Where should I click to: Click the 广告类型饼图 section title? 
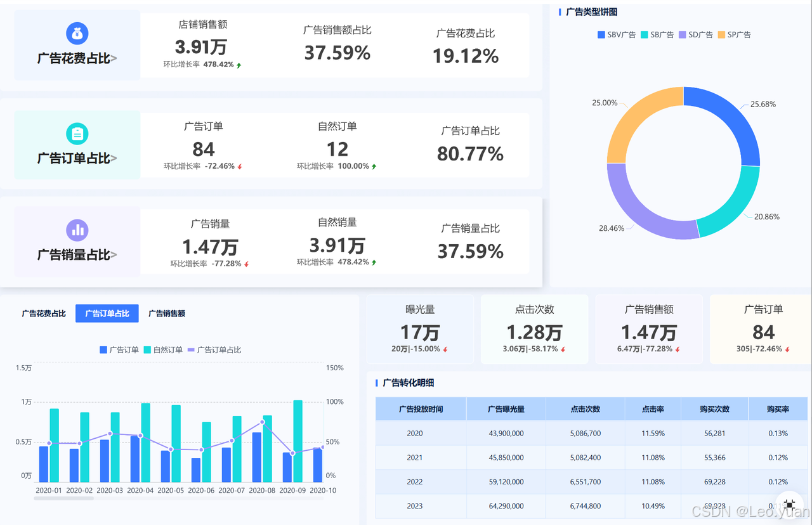pyautogui.click(x=592, y=11)
